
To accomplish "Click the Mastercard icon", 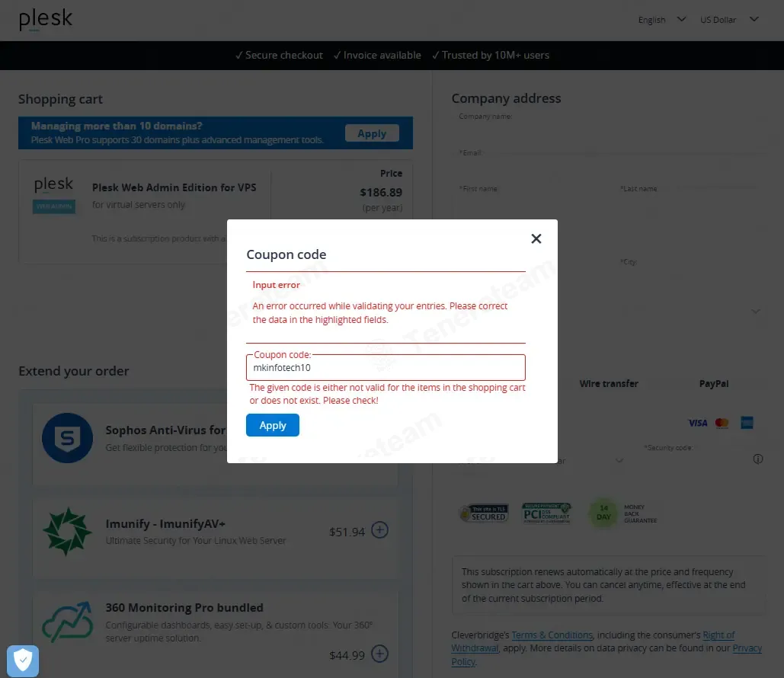I will 722,423.
